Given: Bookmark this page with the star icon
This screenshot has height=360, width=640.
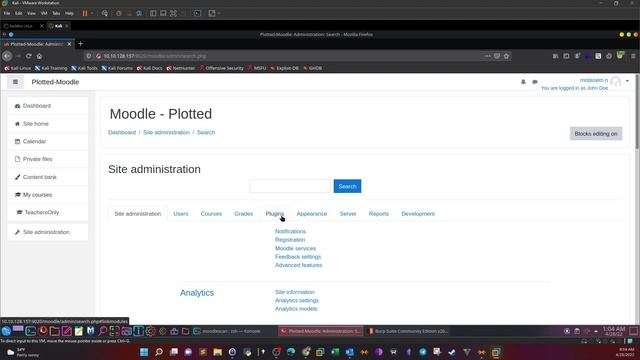Looking at the screenshot, I should [507, 56].
